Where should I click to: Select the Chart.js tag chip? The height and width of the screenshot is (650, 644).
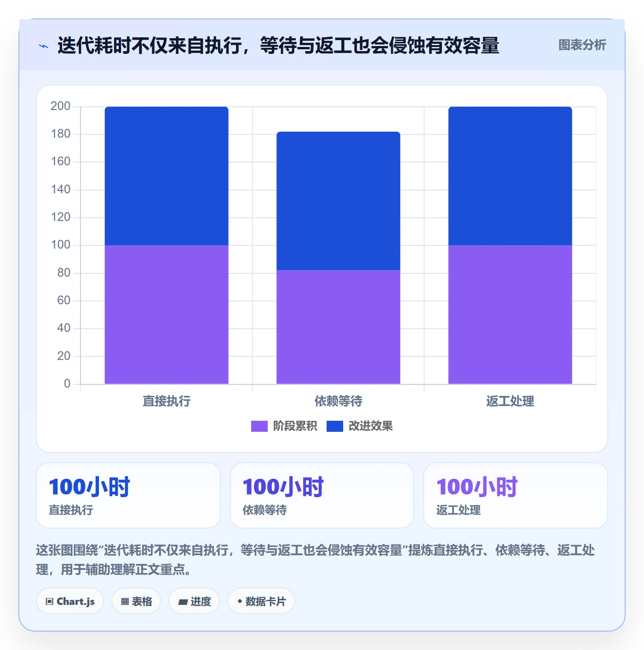(x=70, y=601)
